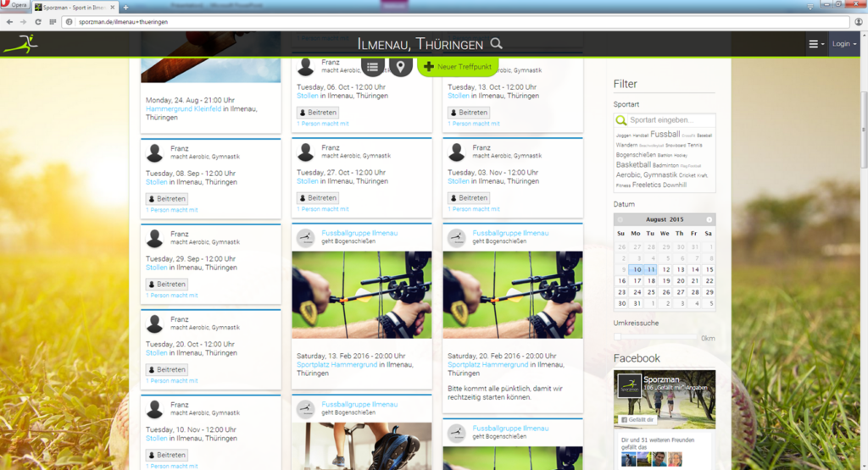Filter by Cricket tag
868x470 pixels.
pyautogui.click(x=687, y=174)
